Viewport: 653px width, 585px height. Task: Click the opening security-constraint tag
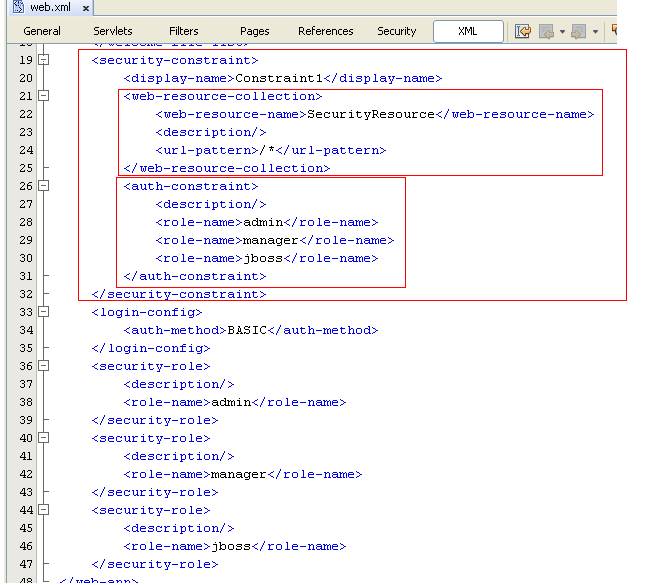(175, 60)
